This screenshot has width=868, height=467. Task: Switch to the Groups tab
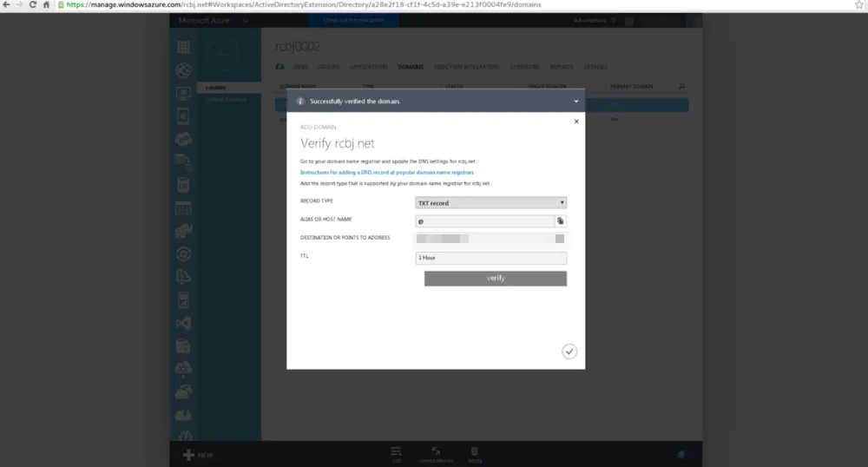tap(329, 67)
